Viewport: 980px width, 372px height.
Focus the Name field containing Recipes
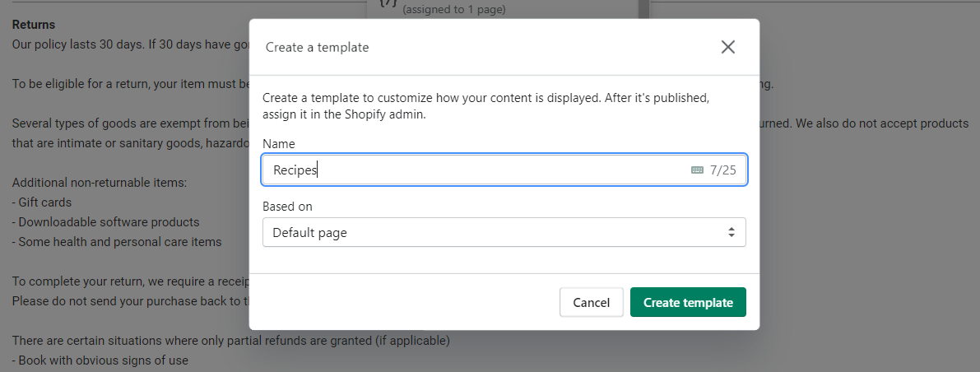(477, 170)
